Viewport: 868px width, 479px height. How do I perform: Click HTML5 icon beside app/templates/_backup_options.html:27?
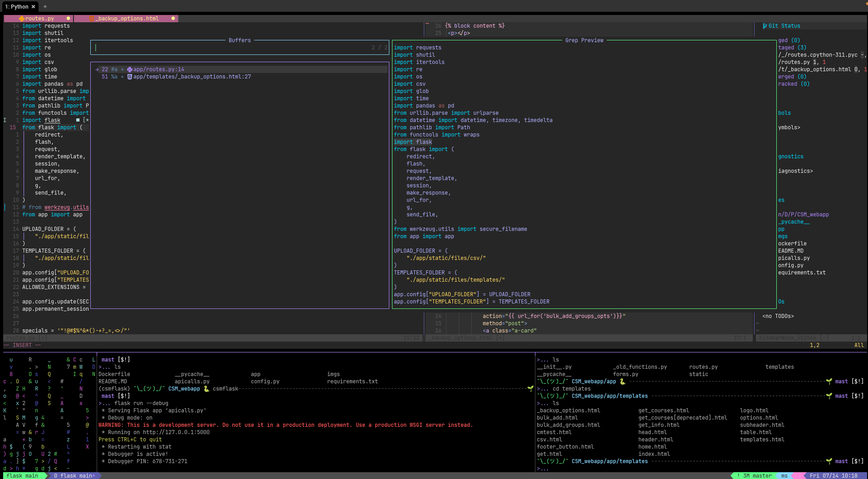[130, 77]
